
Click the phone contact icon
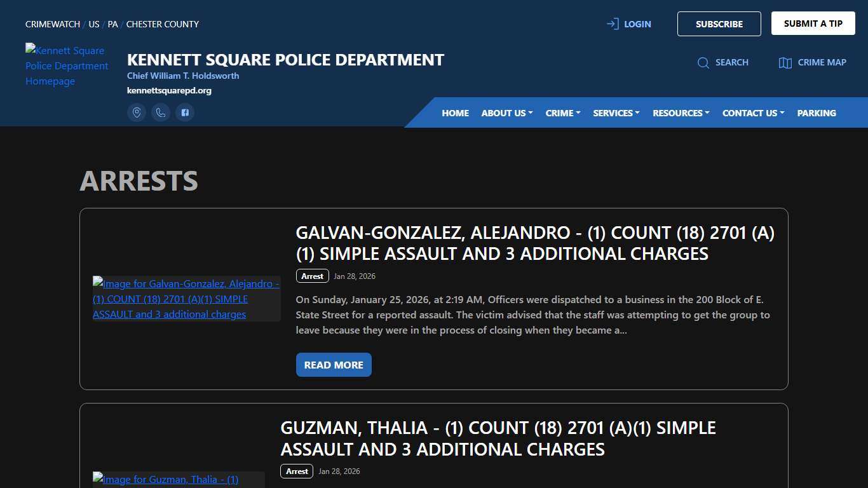coord(161,112)
